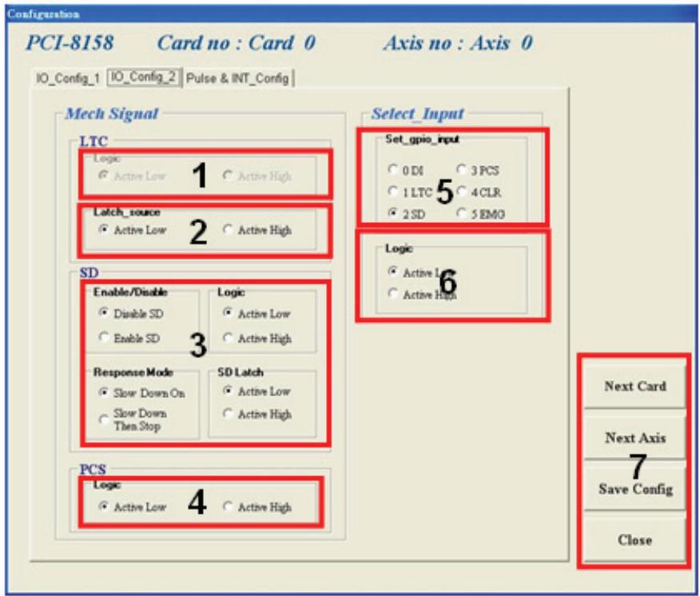Switch to the IO_Config_1 tab
700x596 pixels.
pyautogui.click(x=67, y=78)
